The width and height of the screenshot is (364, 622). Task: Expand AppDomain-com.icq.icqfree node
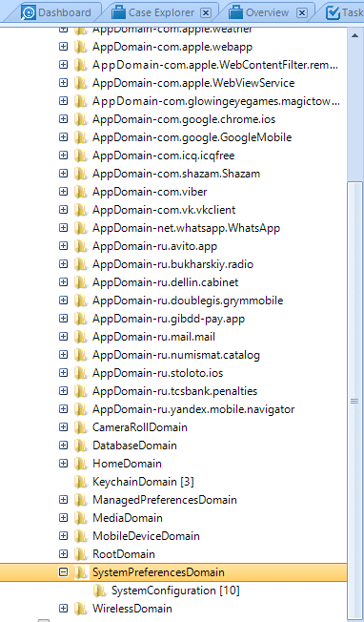[x=63, y=155]
